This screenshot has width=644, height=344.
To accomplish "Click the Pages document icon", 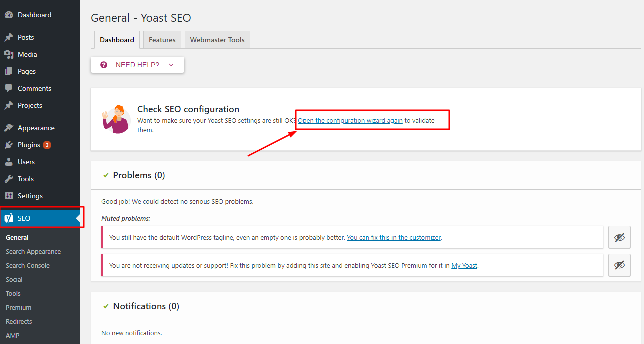I will pos(9,71).
